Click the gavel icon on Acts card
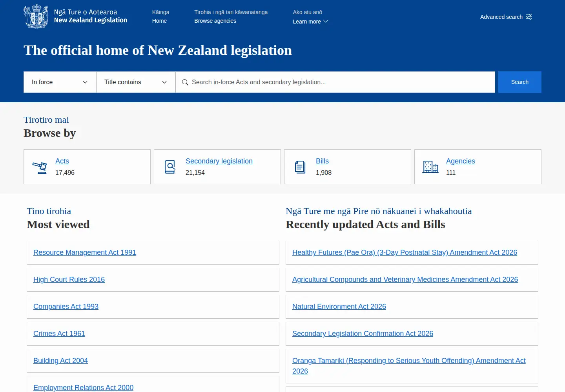The height and width of the screenshot is (392, 565). click(x=40, y=167)
